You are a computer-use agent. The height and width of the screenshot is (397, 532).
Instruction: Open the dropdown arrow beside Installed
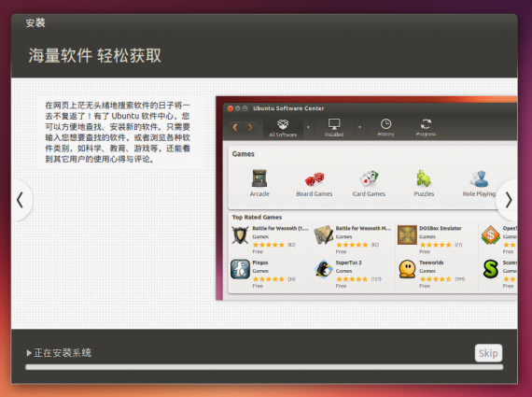point(359,127)
